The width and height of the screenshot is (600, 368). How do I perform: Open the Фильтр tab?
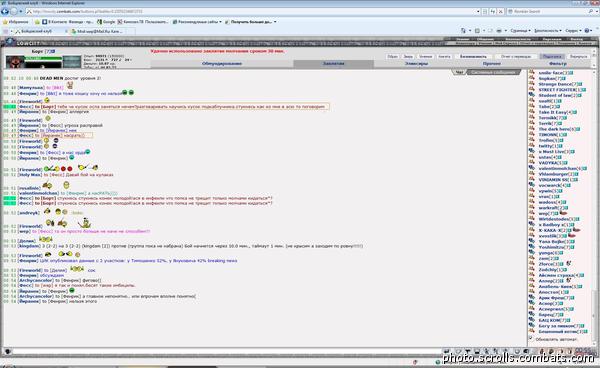tap(558, 64)
